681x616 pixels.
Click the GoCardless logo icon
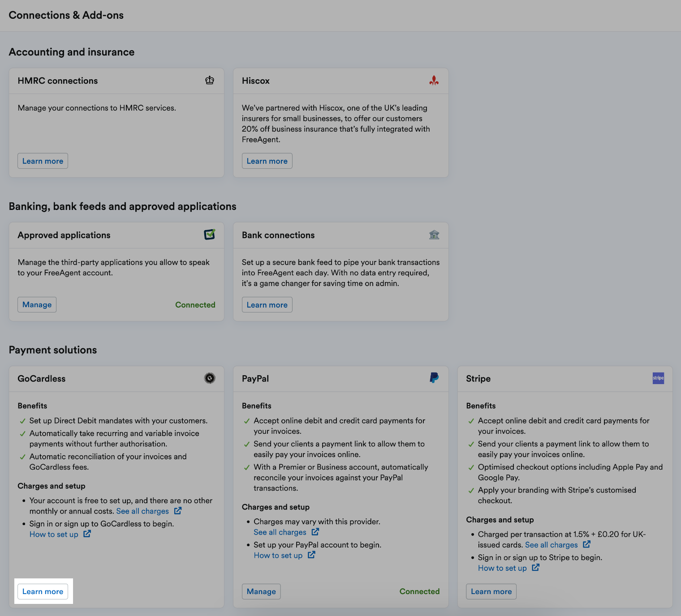tap(210, 378)
